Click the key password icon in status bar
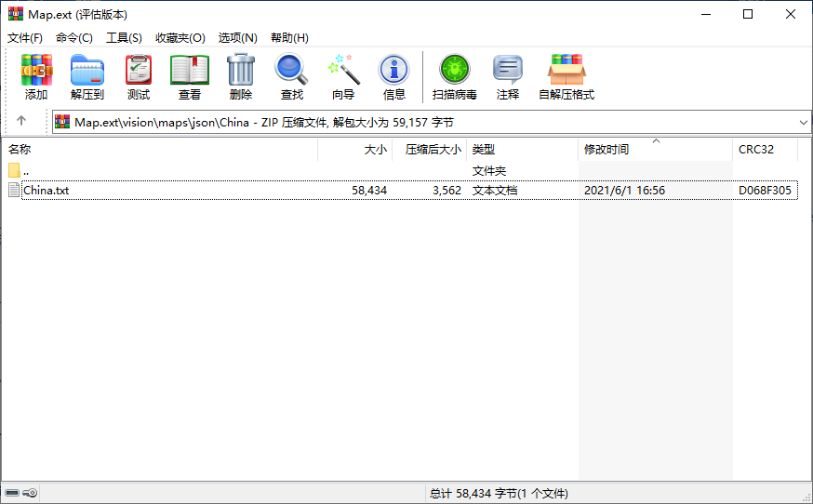 pyautogui.click(x=30, y=493)
